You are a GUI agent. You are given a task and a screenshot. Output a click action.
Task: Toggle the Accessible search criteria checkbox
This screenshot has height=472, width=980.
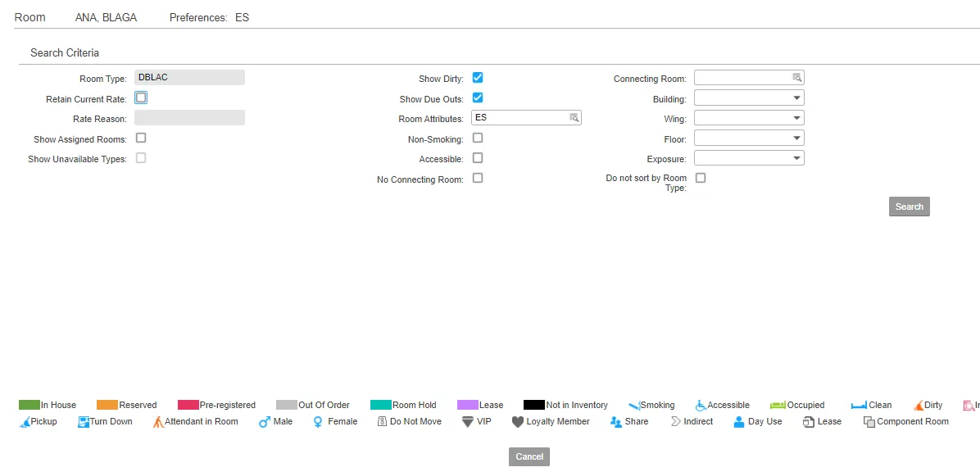479,158
